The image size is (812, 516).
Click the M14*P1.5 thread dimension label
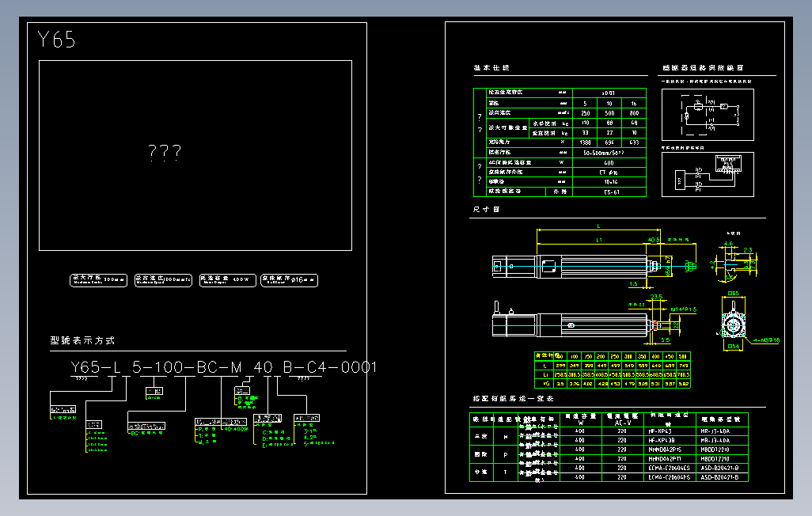point(684,309)
